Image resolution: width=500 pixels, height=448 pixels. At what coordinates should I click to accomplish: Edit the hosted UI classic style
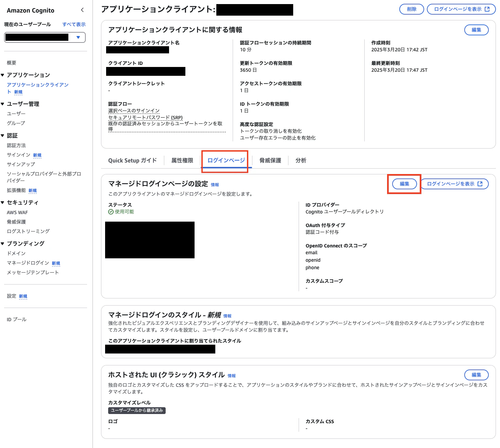click(476, 375)
